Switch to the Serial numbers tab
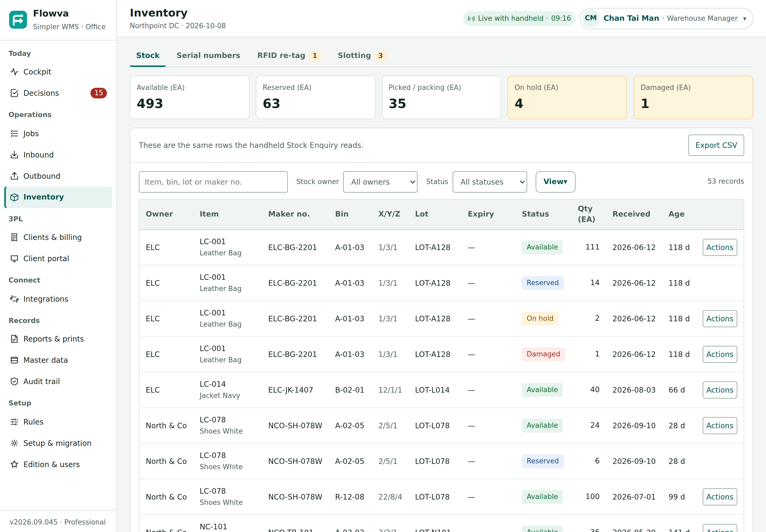This screenshot has width=766, height=532. pyautogui.click(x=208, y=56)
